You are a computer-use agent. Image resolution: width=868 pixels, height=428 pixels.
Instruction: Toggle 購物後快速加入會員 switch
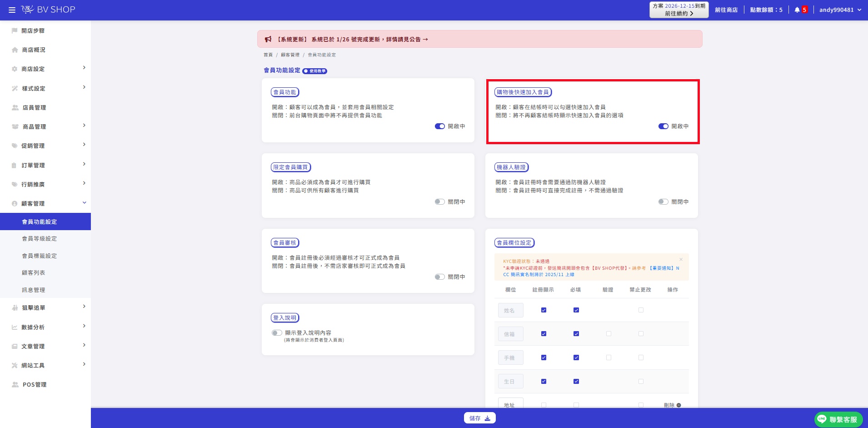[663, 126]
